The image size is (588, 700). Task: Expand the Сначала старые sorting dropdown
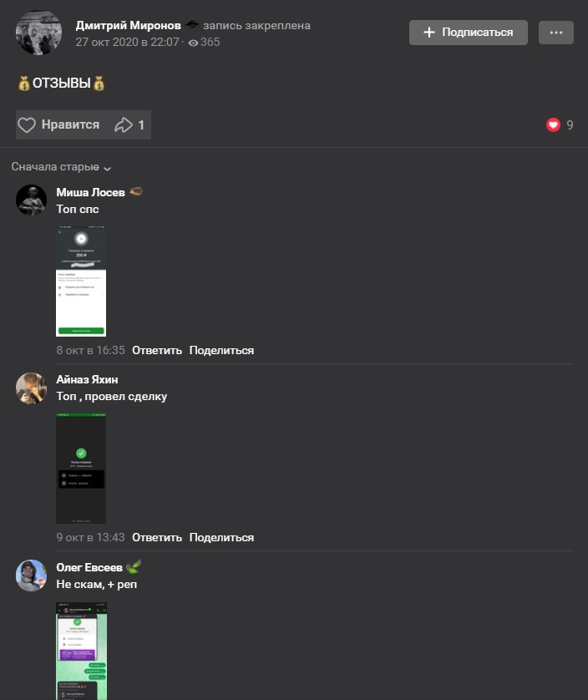click(61, 167)
